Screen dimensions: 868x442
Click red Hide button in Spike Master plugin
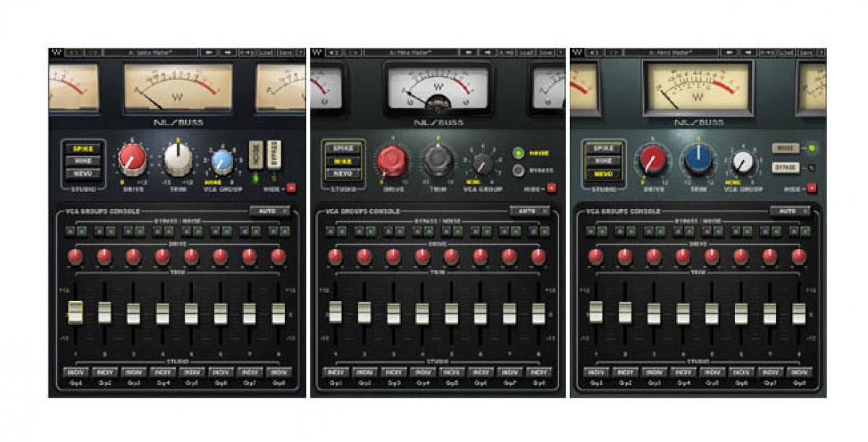292,188
